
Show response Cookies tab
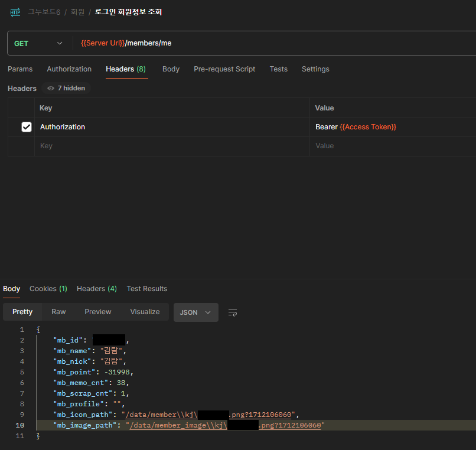[x=48, y=289]
